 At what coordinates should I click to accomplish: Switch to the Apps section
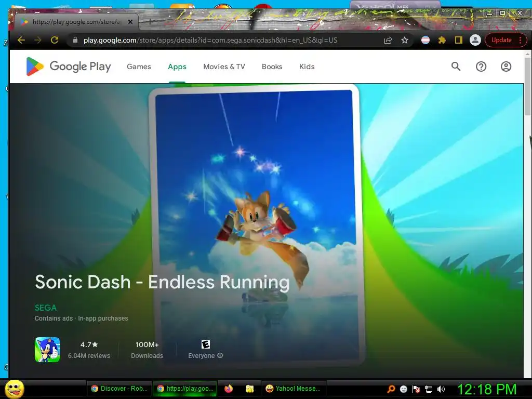(x=177, y=66)
